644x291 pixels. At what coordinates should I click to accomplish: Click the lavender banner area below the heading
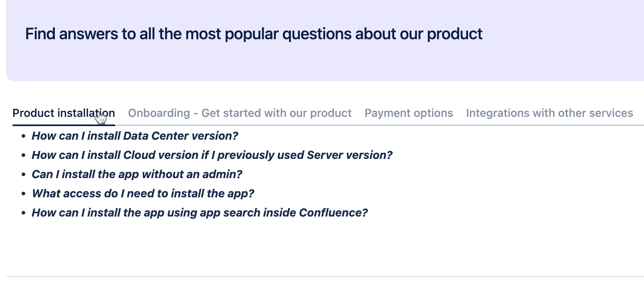(x=320, y=64)
